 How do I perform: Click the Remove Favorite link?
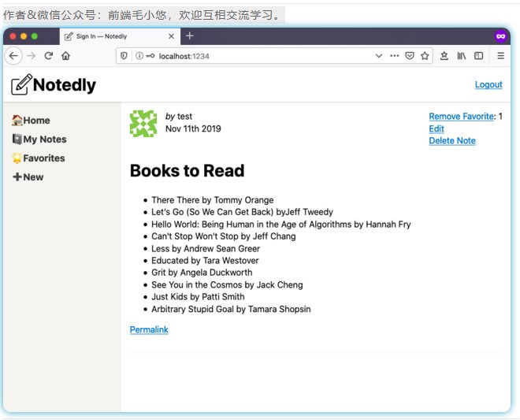(x=461, y=116)
